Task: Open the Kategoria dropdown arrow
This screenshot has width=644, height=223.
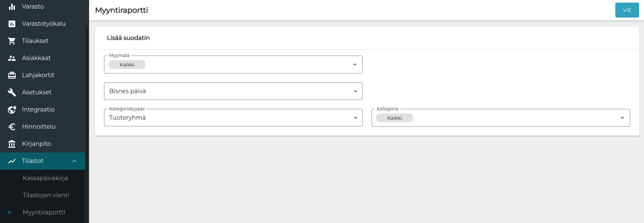Action: tap(622, 118)
